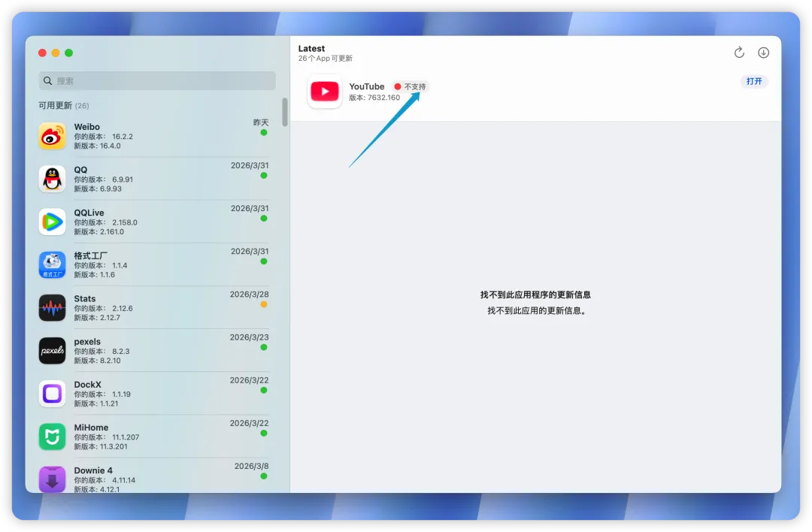Click the orange status dot for Stats
The image size is (812, 532).
[x=264, y=304]
